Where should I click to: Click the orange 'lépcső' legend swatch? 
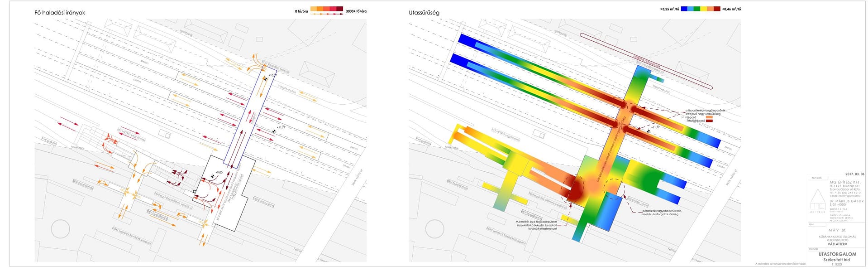[x=709, y=117]
